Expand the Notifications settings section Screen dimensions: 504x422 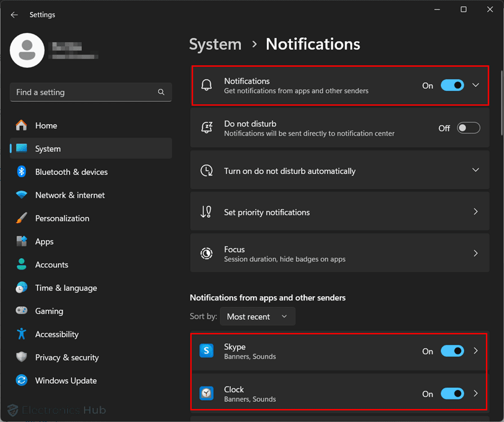coord(476,85)
